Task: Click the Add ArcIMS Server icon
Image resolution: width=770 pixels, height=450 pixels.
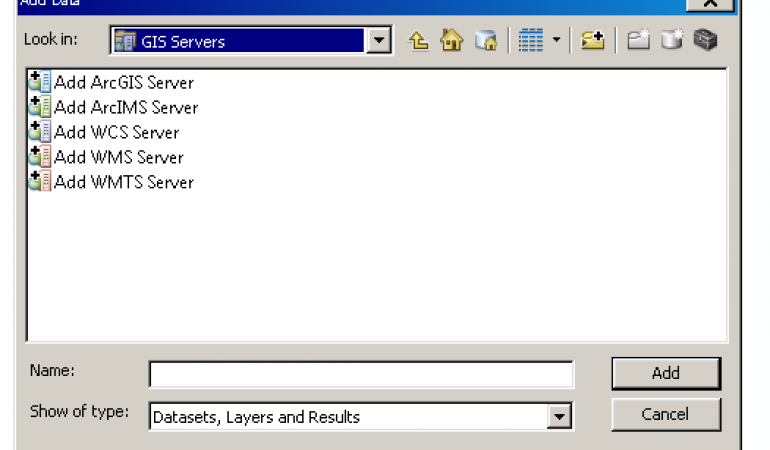Action: point(40,107)
